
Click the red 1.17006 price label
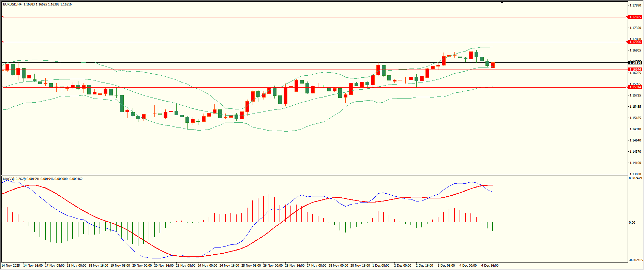click(635, 42)
